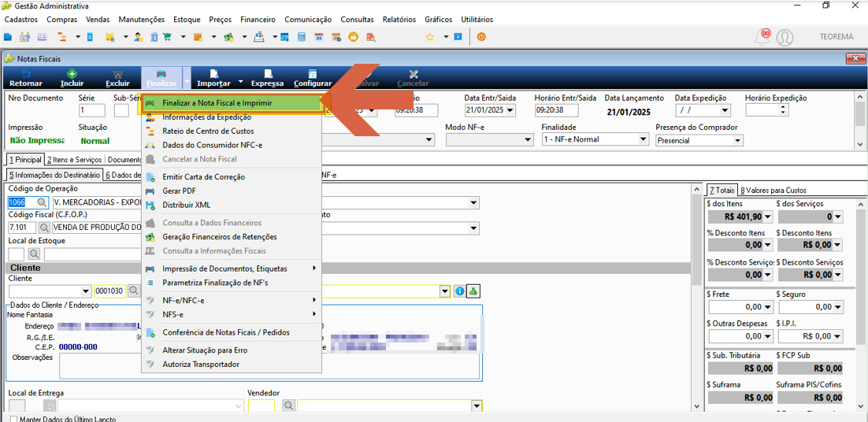Toggle Manter Dados do Último Lancto checkbox
The width and height of the screenshot is (868, 422).
click(x=14, y=419)
